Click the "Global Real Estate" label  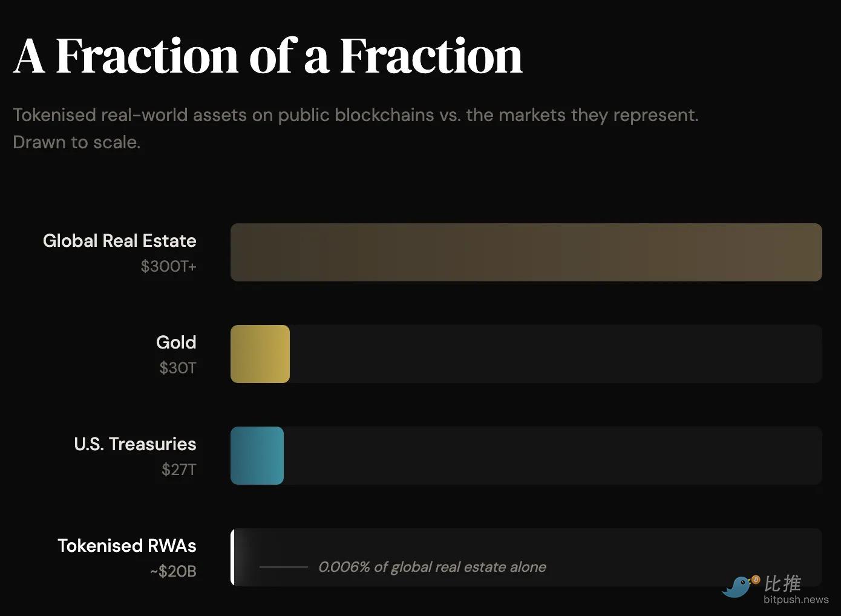pos(119,241)
